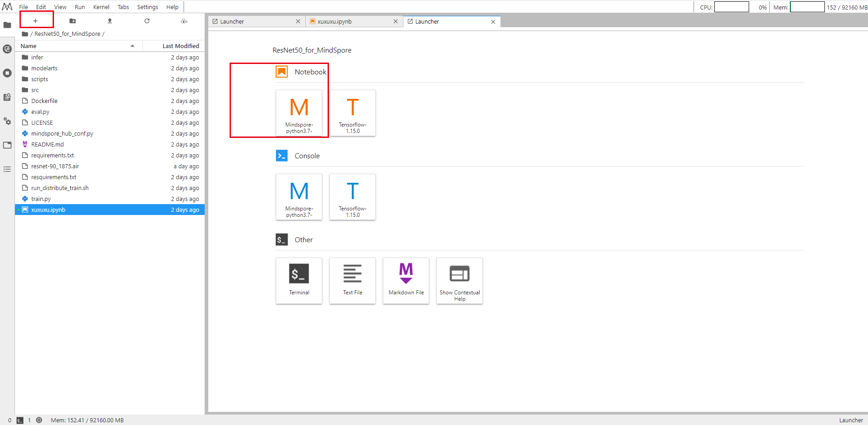Open the scripts folder
The width and height of the screenshot is (868, 425).
tap(110, 79)
